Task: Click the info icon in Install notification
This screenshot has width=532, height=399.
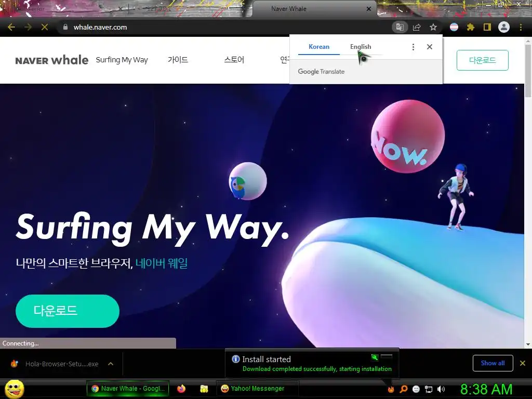Action: [x=236, y=359]
